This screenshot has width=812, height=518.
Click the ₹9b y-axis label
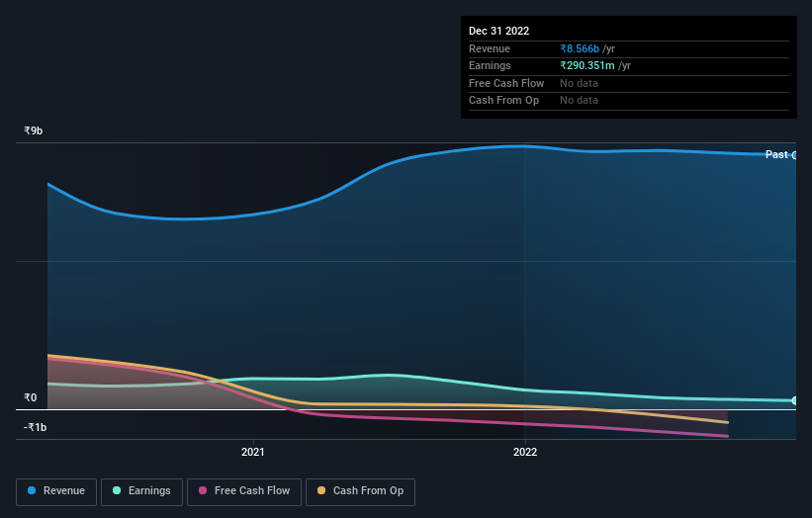(x=34, y=130)
